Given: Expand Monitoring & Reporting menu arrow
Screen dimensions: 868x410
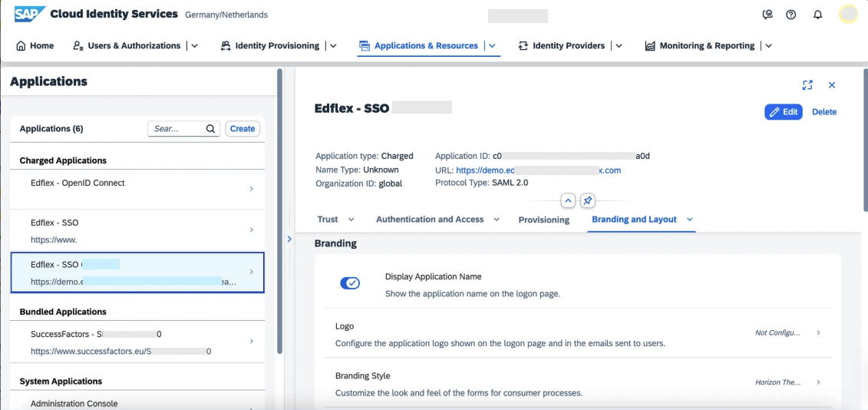Looking at the screenshot, I should point(769,46).
